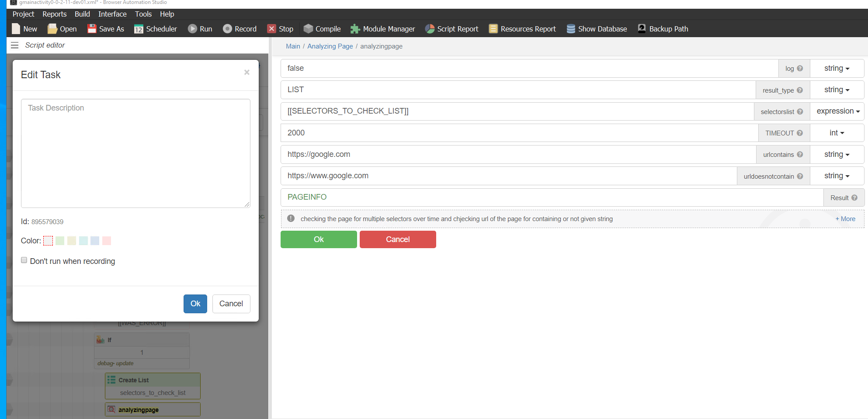Open the TIMEOUT int type dropdown
Screen dimensions: 868x419
(837, 133)
